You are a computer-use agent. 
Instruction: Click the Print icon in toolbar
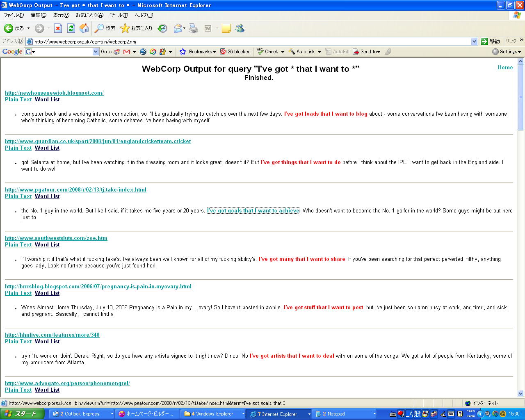pyautogui.click(x=194, y=28)
